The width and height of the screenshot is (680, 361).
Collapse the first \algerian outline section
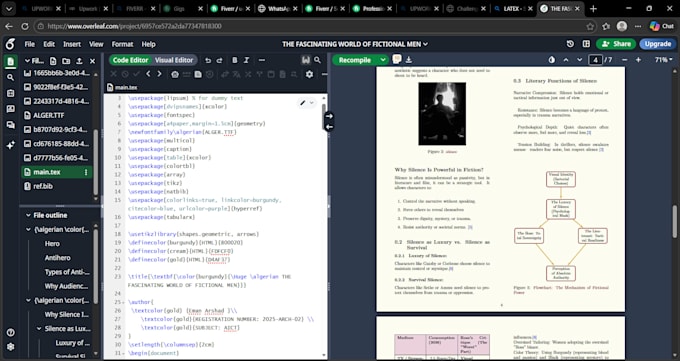[x=28, y=230]
